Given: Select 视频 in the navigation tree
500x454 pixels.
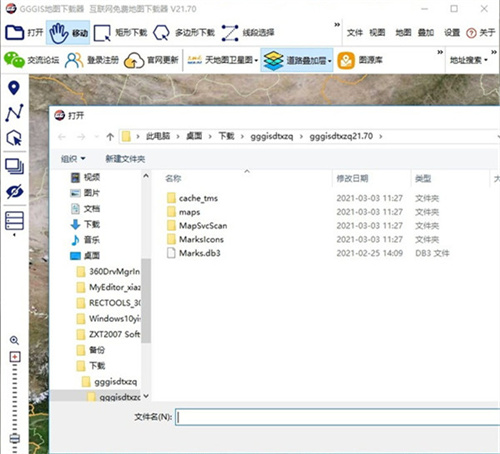Looking at the screenshot, I should point(85,177).
